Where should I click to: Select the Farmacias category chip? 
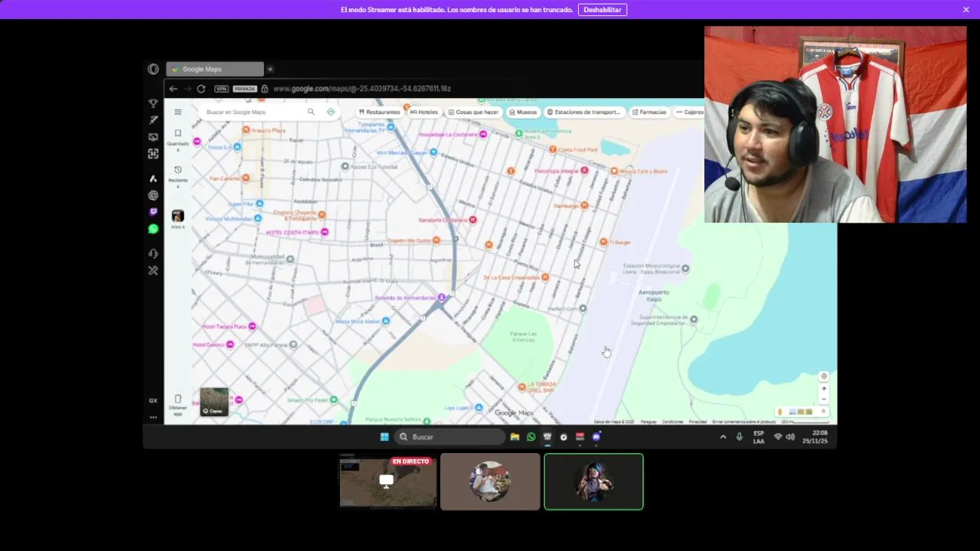(649, 112)
